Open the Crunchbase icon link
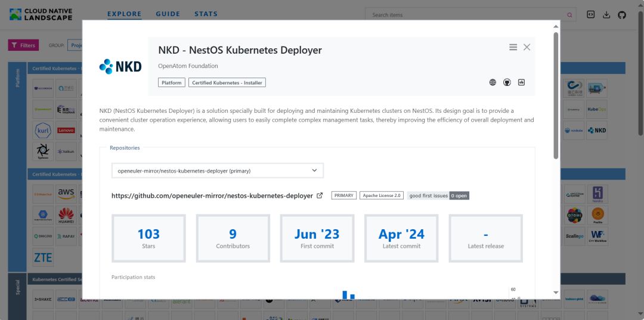644x320 pixels. [x=521, y=82]
